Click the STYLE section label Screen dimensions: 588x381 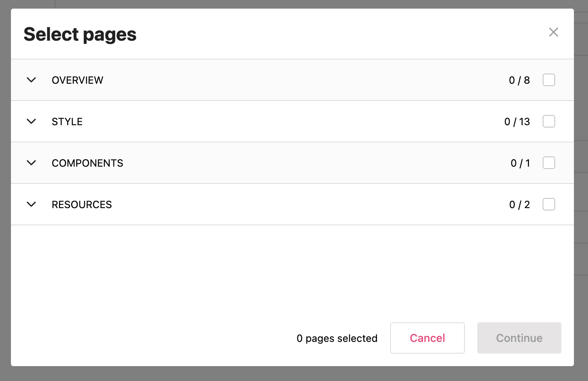(67, 122)
